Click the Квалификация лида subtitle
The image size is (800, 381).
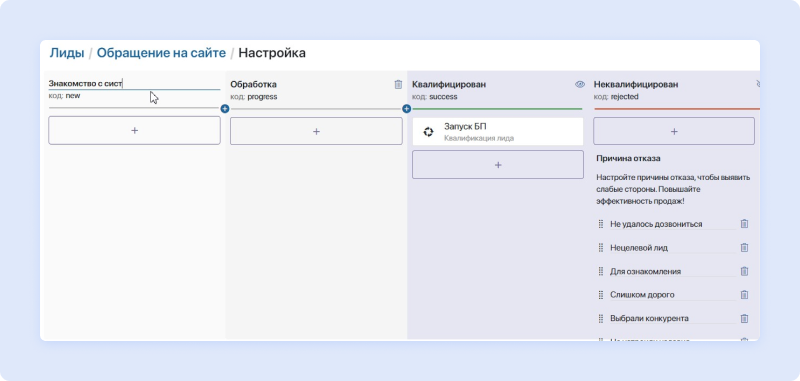(x=479, y=138)
